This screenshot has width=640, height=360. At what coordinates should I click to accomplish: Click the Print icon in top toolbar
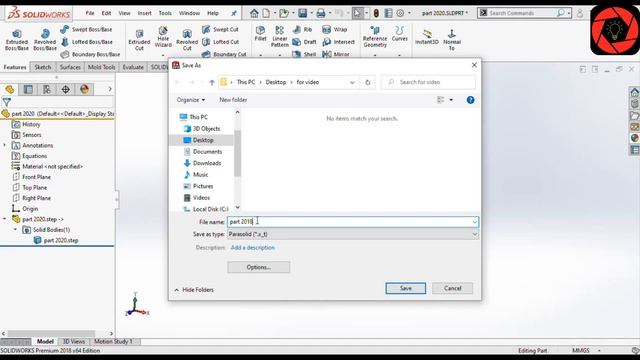point(321,13)
